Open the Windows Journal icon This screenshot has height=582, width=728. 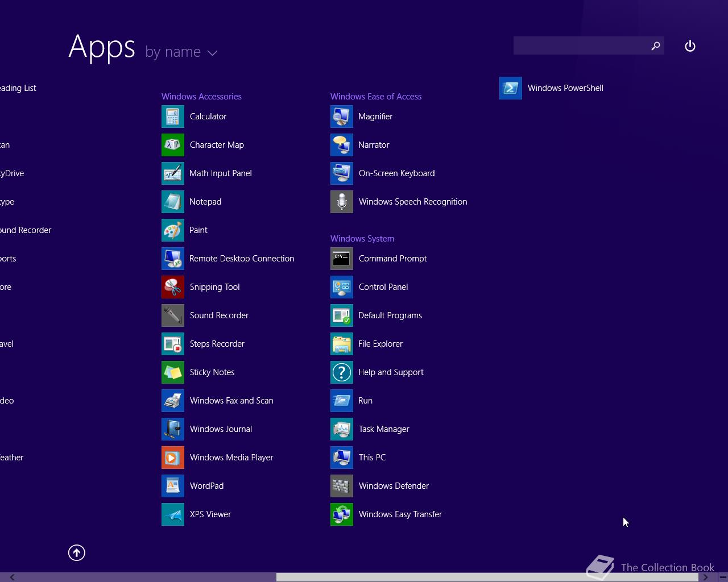tap(173, 429)
